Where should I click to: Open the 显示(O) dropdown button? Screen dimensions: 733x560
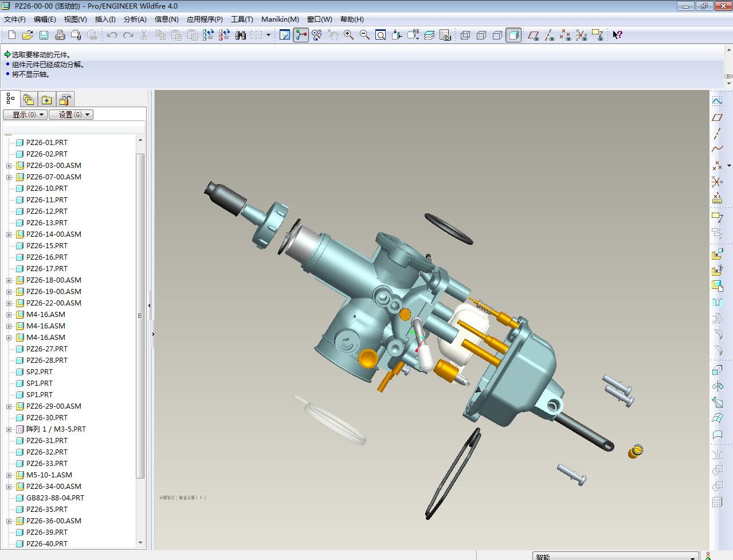point(25,115)
